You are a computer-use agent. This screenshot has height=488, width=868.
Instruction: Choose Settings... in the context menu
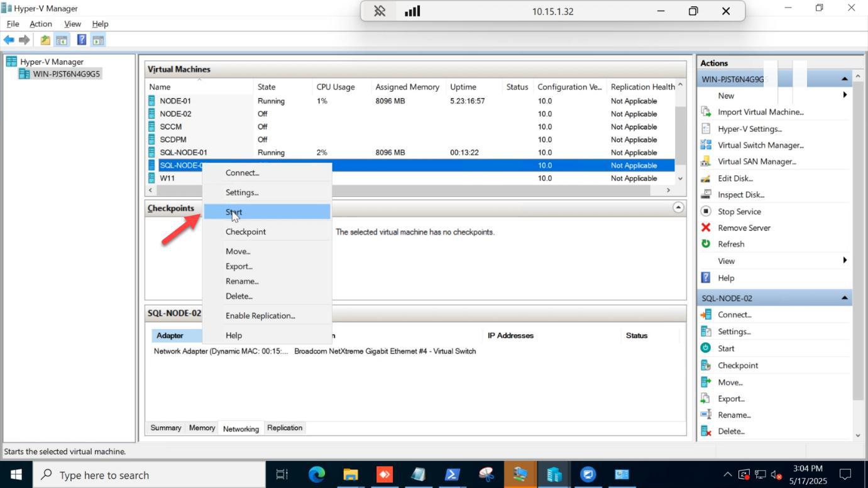click(x=267, y=193)
